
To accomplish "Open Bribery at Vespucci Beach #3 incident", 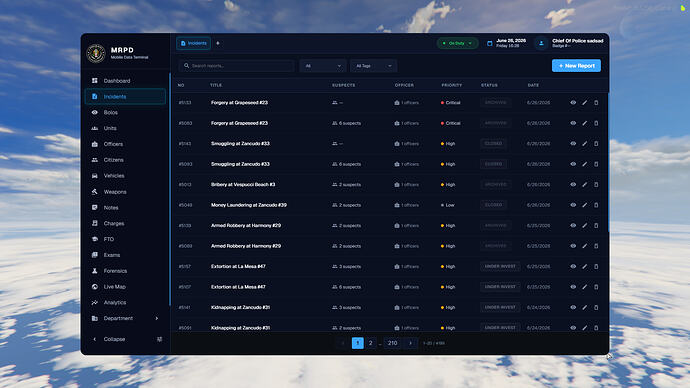I will pos(243,185).
